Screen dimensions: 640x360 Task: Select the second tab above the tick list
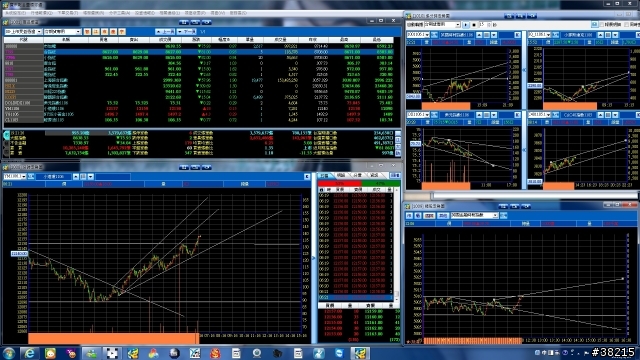341,175
